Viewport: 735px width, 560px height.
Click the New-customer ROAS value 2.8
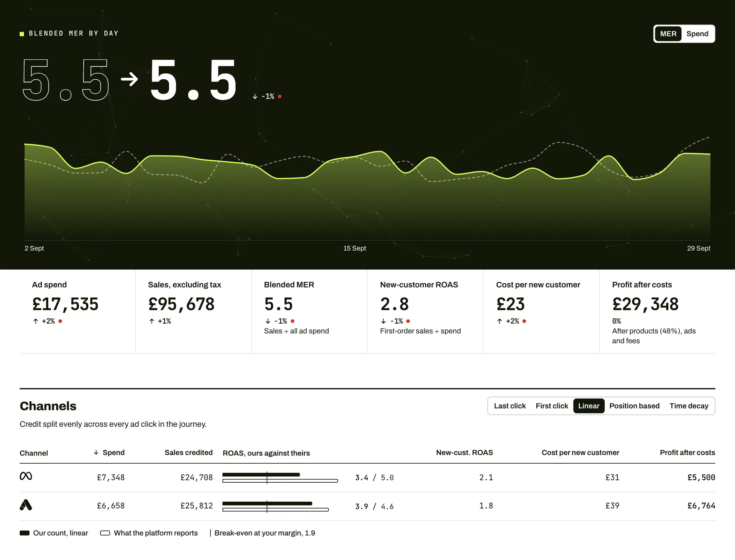394,304
